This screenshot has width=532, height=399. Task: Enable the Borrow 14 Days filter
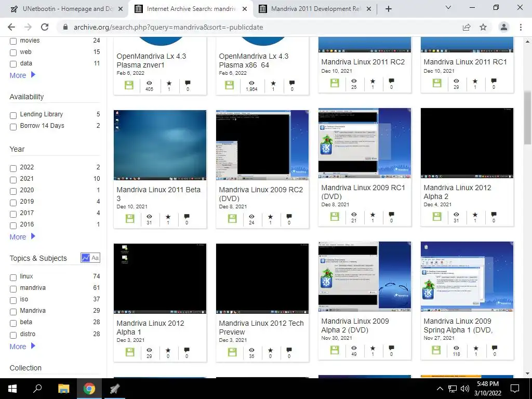(x=13, y=127)
